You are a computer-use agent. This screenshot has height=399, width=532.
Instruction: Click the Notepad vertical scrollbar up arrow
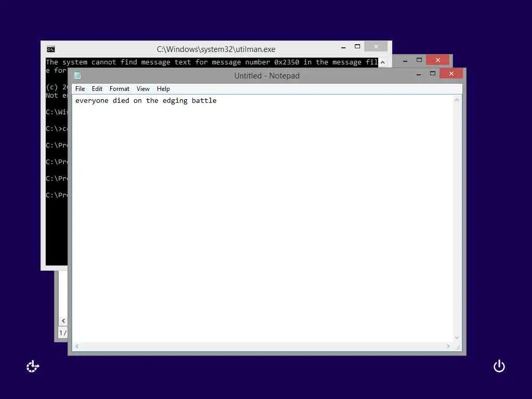[457, 100]
